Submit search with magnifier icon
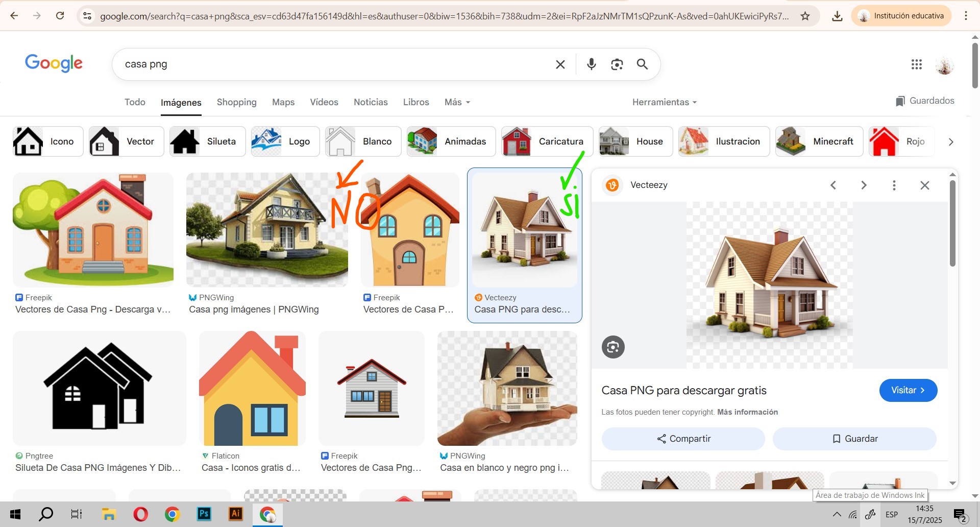The height and width of the screenshot is (527, 980). [x=642, y=64]
